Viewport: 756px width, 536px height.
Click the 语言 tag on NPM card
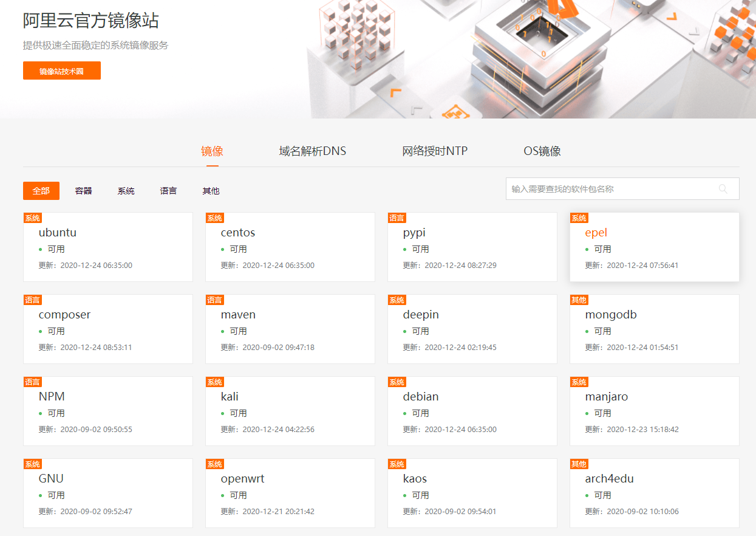[33, 382]
